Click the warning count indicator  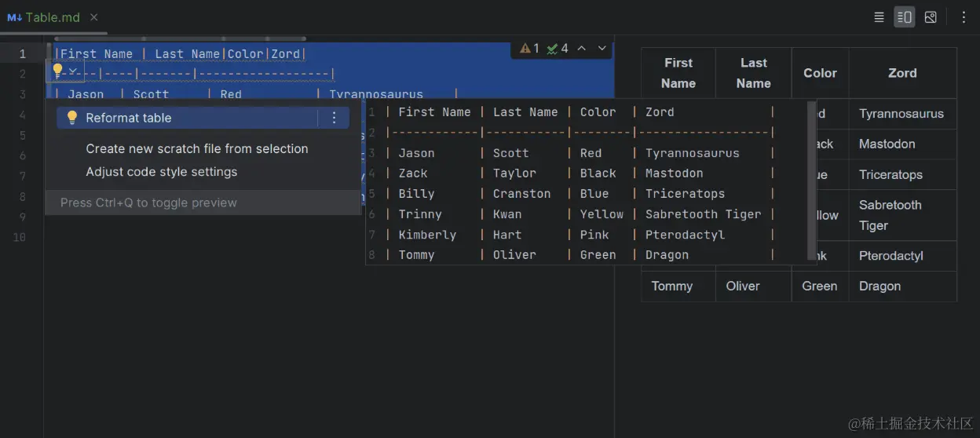point(530,49)
